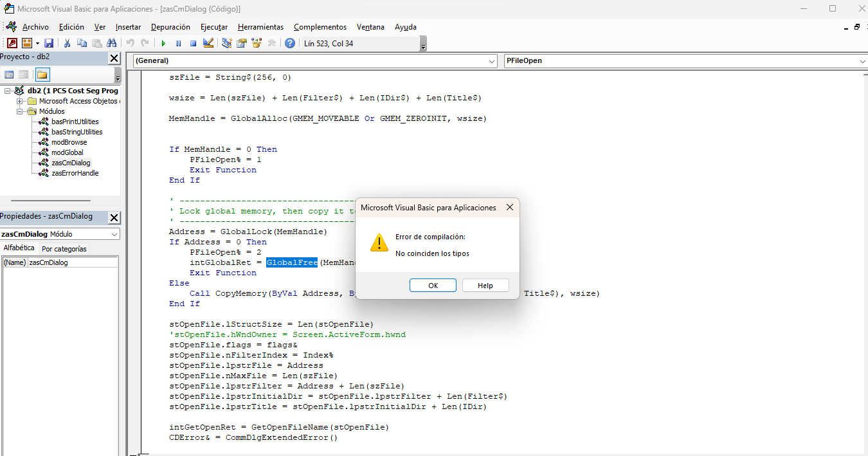Click the (Name) property value field

pos(73,262)
